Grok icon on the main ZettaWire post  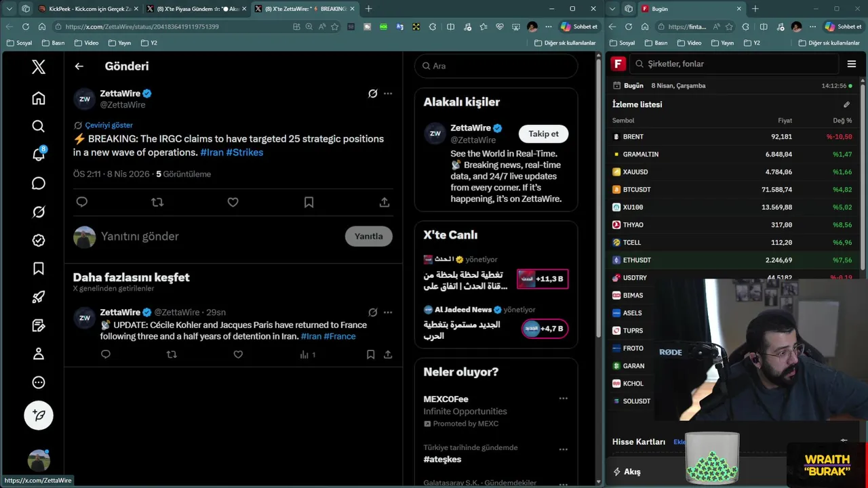[x=372, y=94]
